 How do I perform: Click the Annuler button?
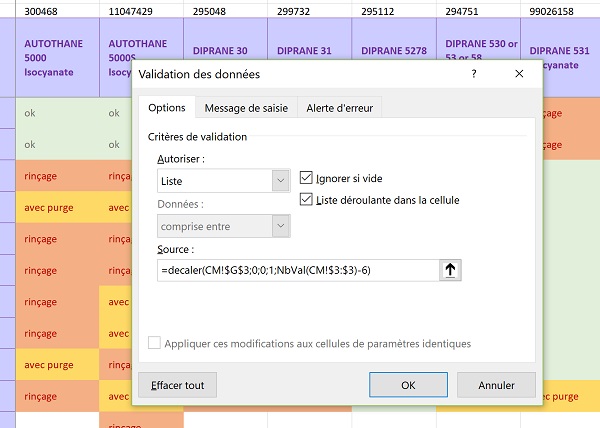click(496, 385)
